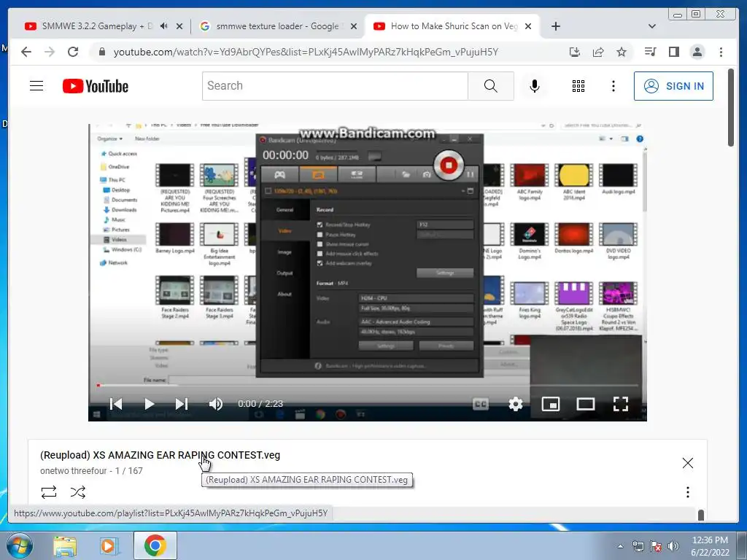The image size is (747, 560).
Task: Toggle shuffle playlist
Action: pyautogui.click(x=77, y=492)
